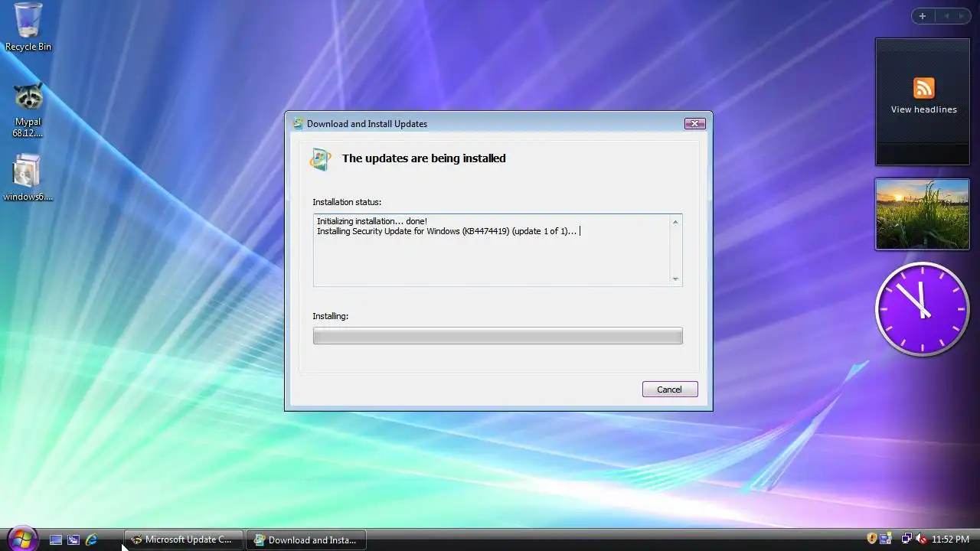Select the windows6 update package desktop icon

coord(28,178)
